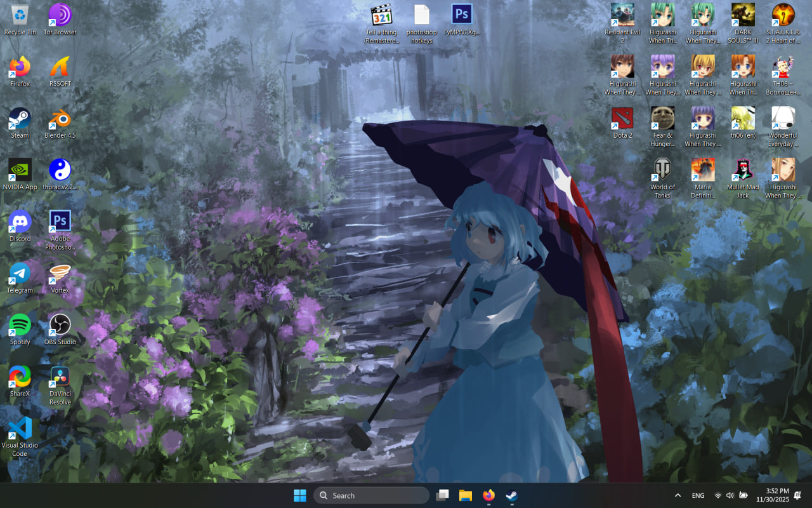
Task: Select the Resident Evil 2 shortcut
Action: tap(622, 24)
